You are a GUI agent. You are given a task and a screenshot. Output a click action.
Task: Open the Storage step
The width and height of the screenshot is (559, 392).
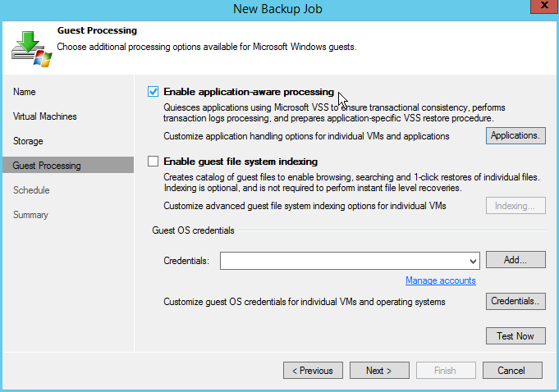28,141
